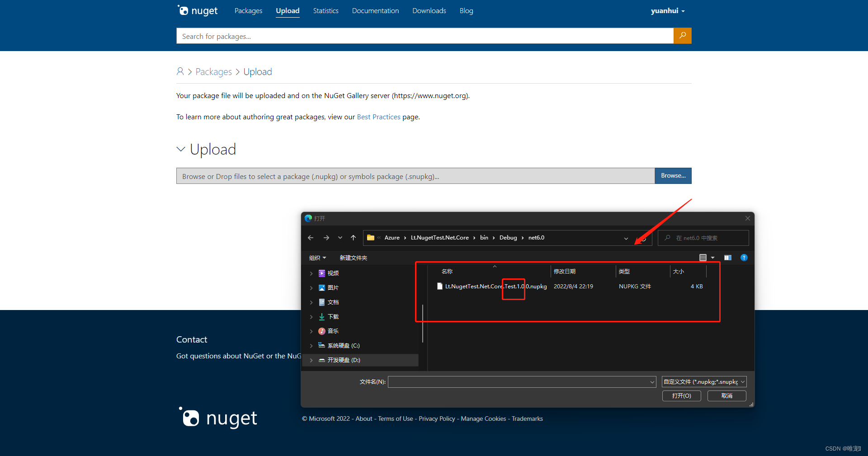Click the user profile breadcrumb icon
868x456 pixels.
point(180,71)
